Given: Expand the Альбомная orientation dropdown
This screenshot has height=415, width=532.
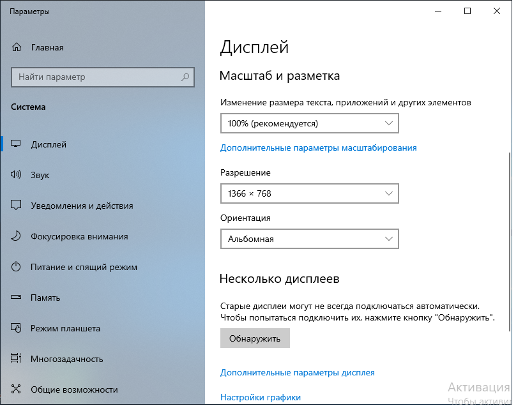Looking at the screenshot, I should click(309, 239).
